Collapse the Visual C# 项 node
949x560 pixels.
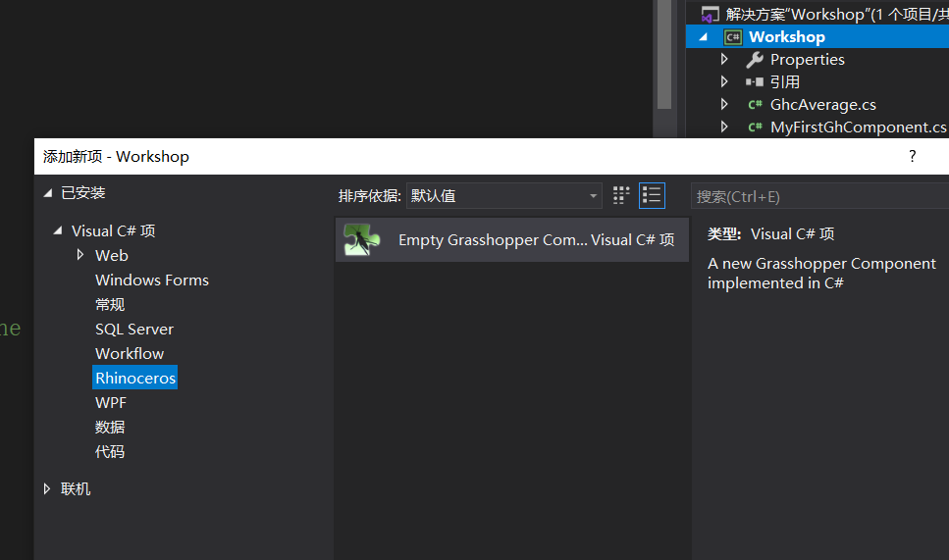(58, 230)
